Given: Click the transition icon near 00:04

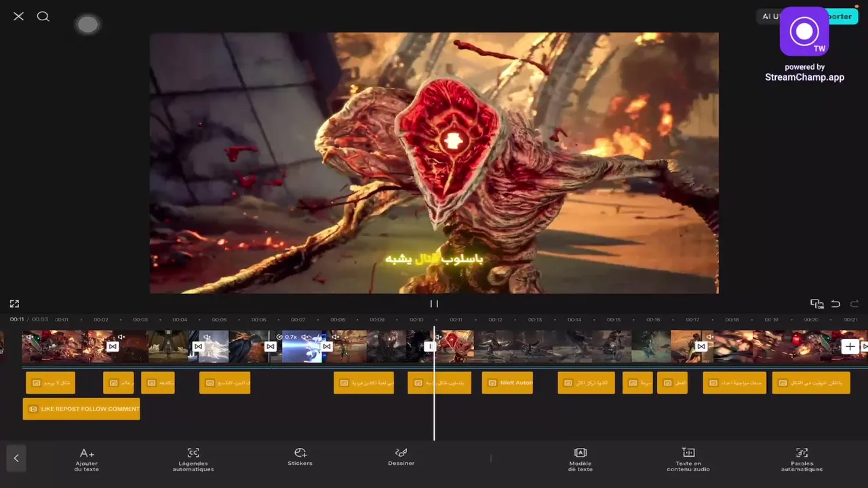Looking at the screenshot, I should point(198,346).
